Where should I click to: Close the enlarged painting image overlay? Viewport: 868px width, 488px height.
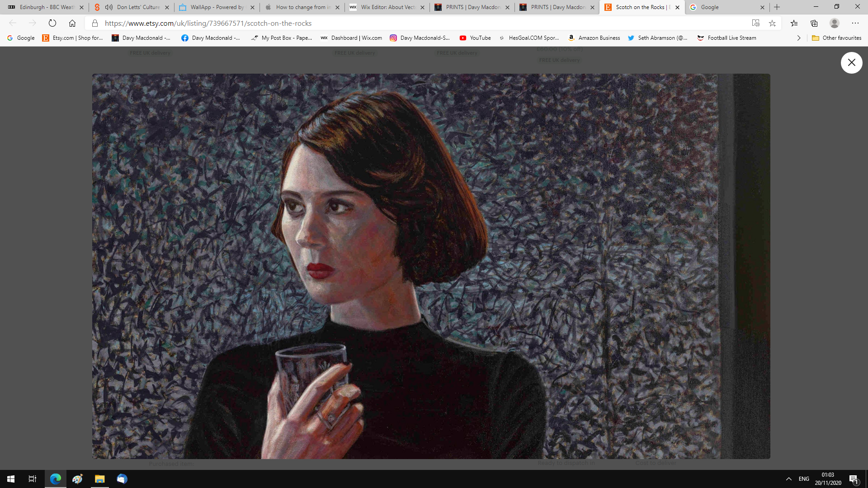point(851,62)
